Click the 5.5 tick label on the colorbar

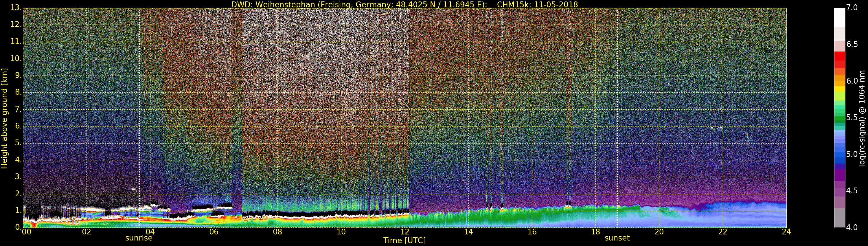pos(852,118)
